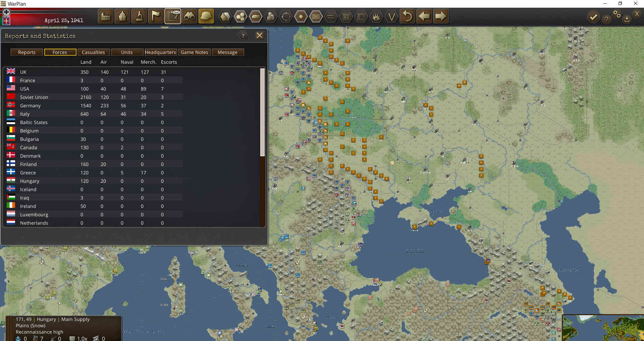This screenshot has height=341, width=644.
Task: Click the Netherlands country row
Action: coord(95,223)
